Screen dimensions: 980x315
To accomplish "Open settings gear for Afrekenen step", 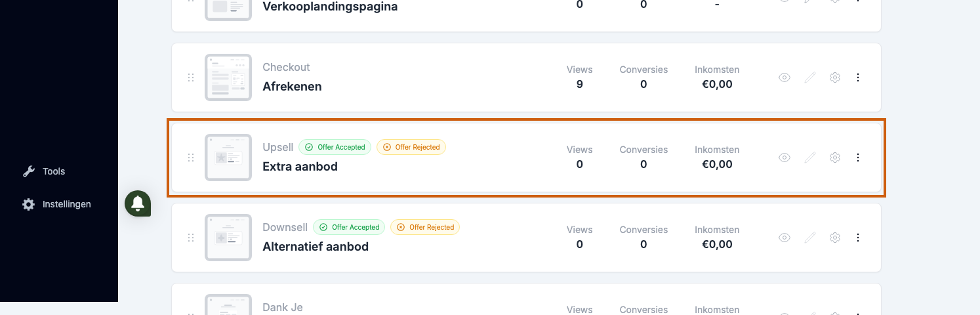I will pyautogui.click(x=835, y=77).
